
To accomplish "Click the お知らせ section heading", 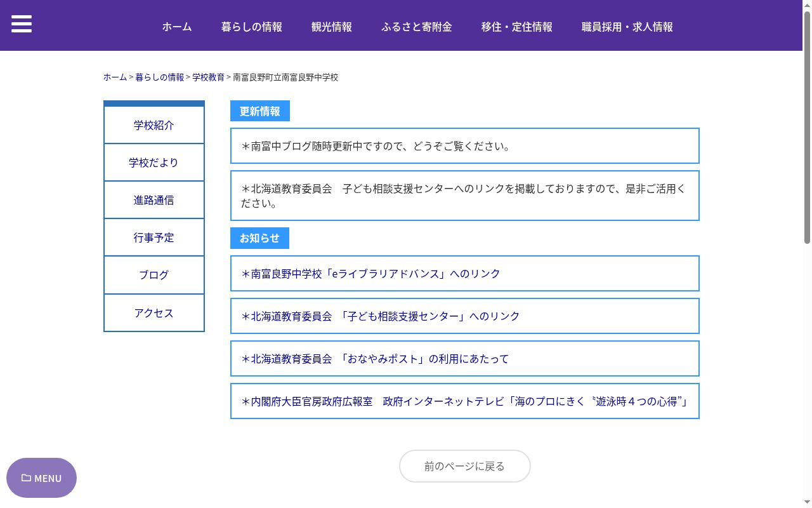I will [x=259, y=238].
